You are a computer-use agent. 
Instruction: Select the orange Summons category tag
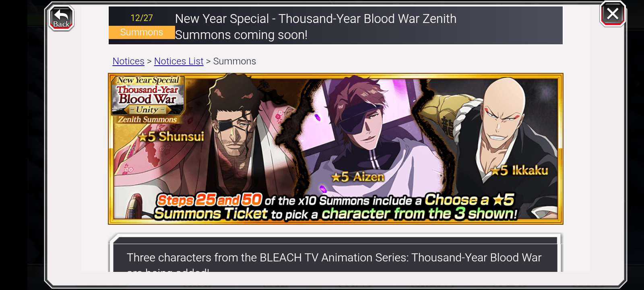[142, 32]
